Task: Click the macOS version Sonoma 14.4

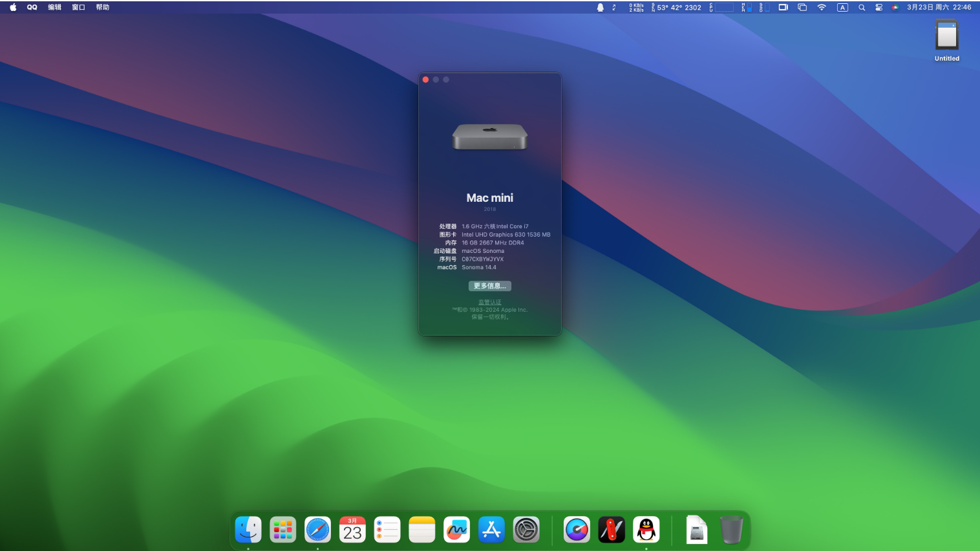Action: pos(479,267)
